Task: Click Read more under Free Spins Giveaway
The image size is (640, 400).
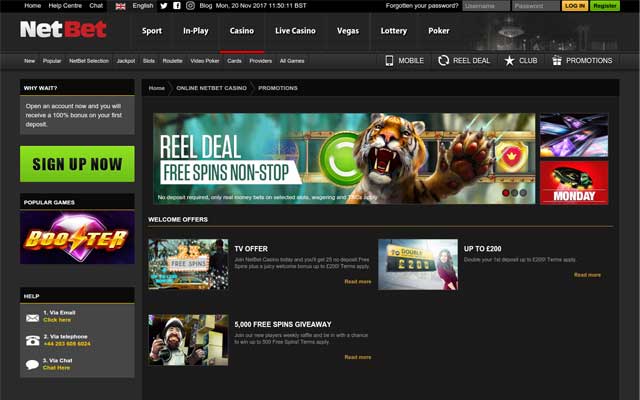Action: (x=358, y=357)
